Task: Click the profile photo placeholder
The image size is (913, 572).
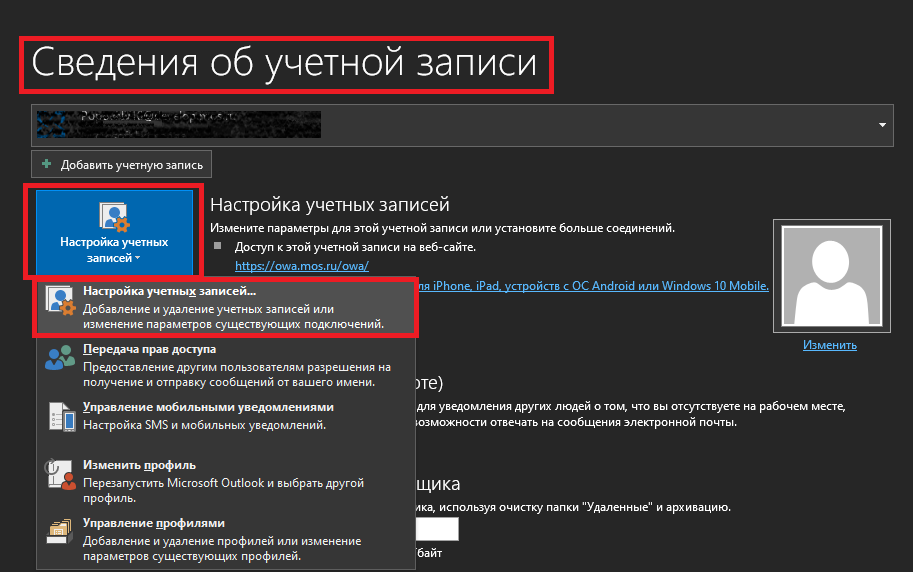Action: tap(831, 276)
